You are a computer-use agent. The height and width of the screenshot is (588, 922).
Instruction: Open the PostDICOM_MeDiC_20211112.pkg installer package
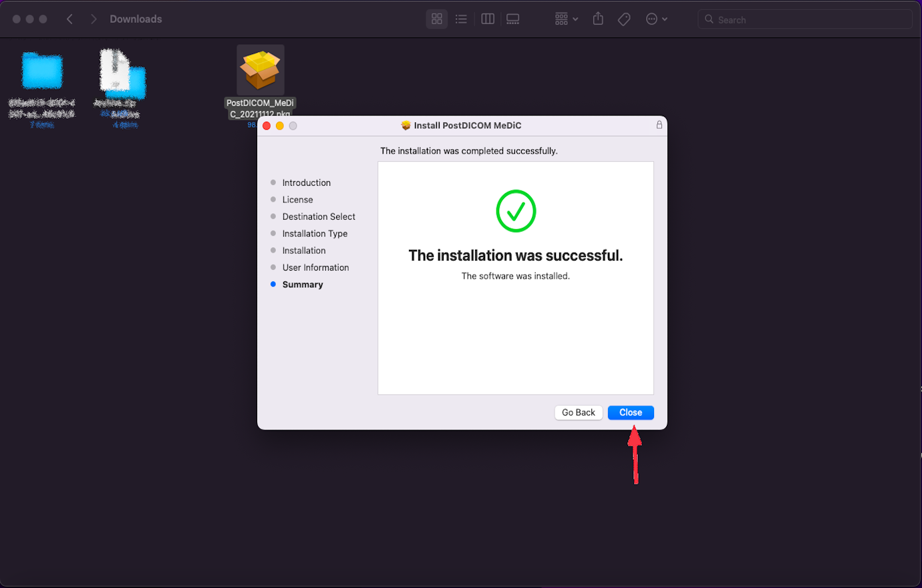point(260,69)
